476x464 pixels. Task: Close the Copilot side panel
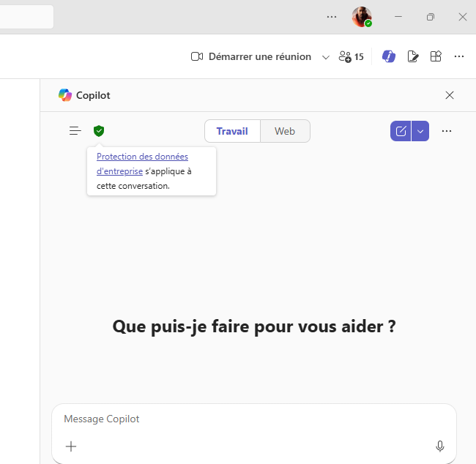click(450, 95)
